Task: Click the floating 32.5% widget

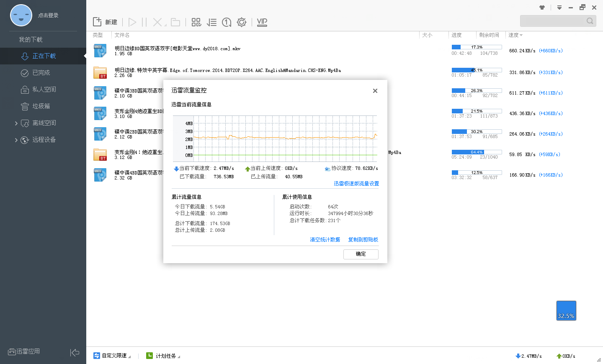Action: pyautogui.click(x=566, y=311)
